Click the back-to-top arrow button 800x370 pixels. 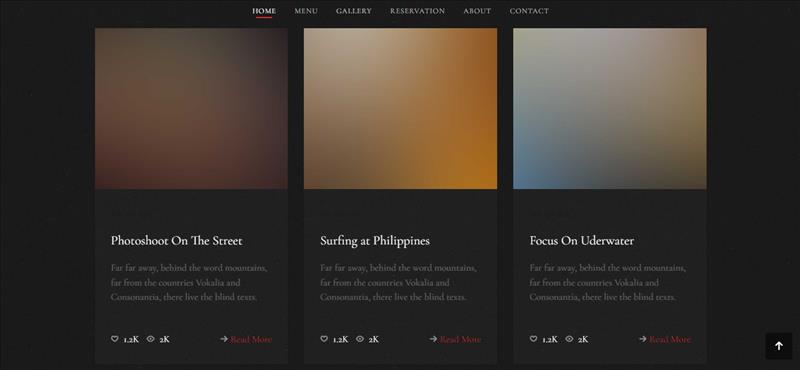pyautogui.click(x=779, y=346)
